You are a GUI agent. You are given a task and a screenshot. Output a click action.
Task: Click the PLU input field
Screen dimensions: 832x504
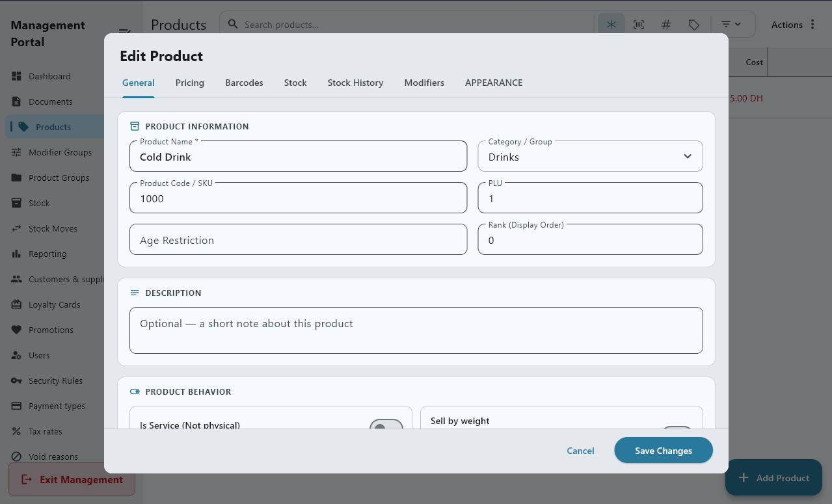590,198
